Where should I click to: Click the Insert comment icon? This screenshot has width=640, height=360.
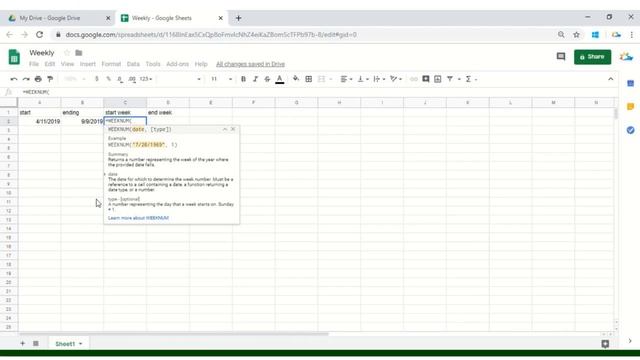pos(426,79)
